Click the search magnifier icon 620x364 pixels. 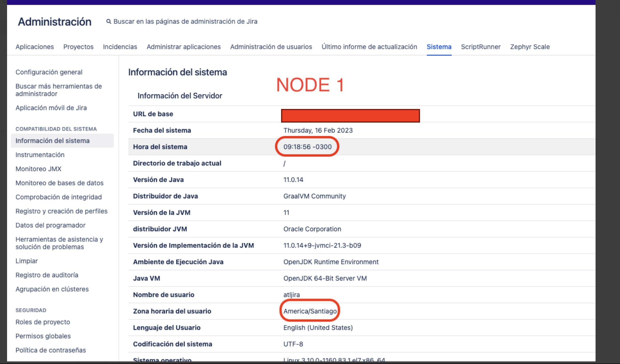[x=109, y=22]
